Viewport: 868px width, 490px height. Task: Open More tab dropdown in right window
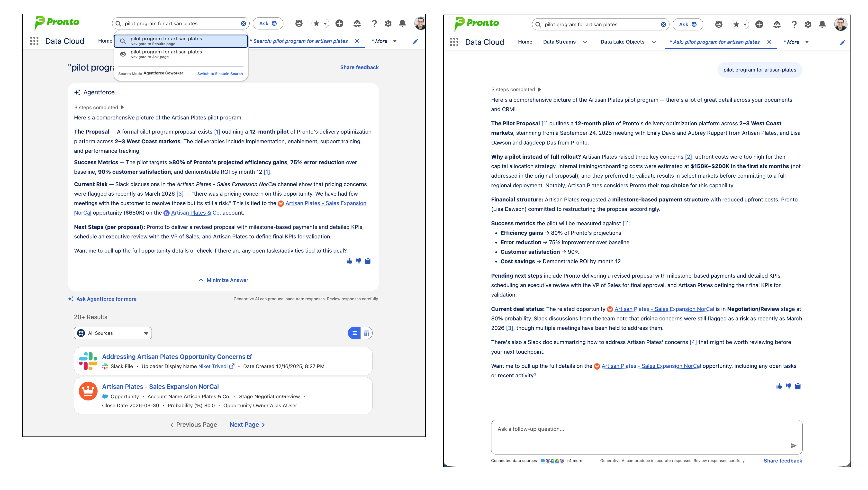tap(807, 42)
